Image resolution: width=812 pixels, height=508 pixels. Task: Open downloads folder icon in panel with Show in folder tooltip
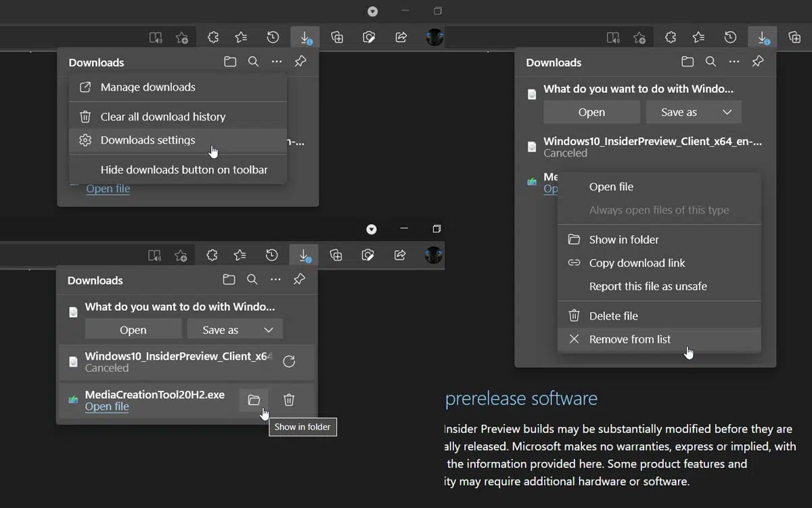point(229,280)
